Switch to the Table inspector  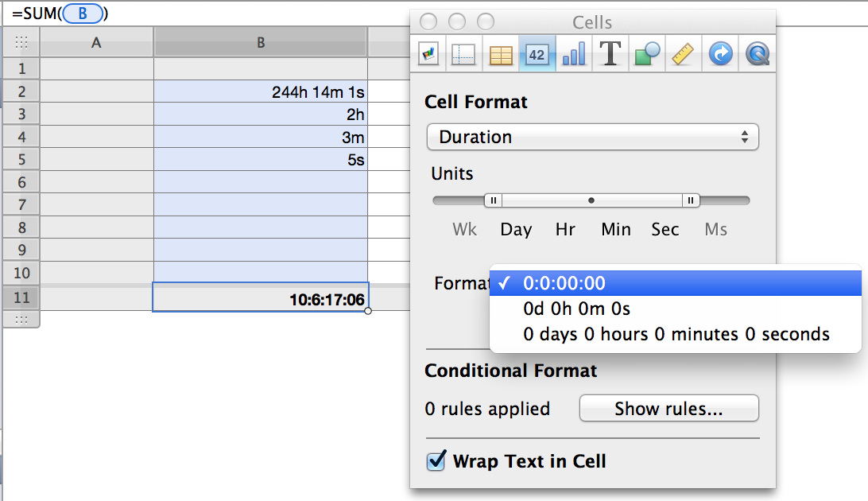tap(500, 54)
